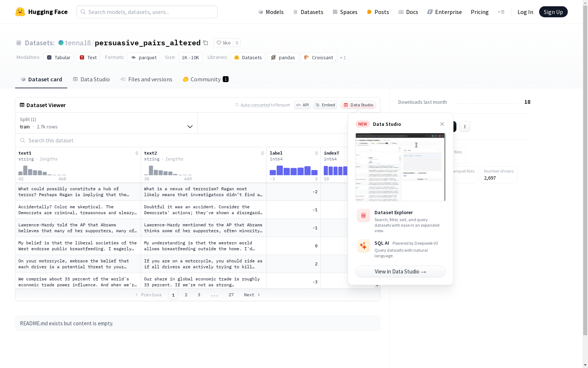Click the Log In link
This screenshot has width=588, height=368.
[x=525, y=12]
